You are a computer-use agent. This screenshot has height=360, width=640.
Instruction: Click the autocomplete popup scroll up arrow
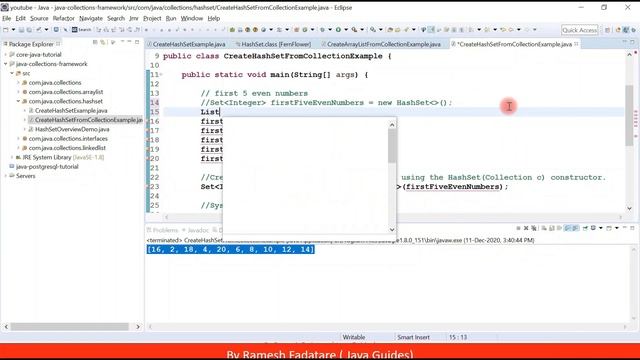tap(392, 125)
